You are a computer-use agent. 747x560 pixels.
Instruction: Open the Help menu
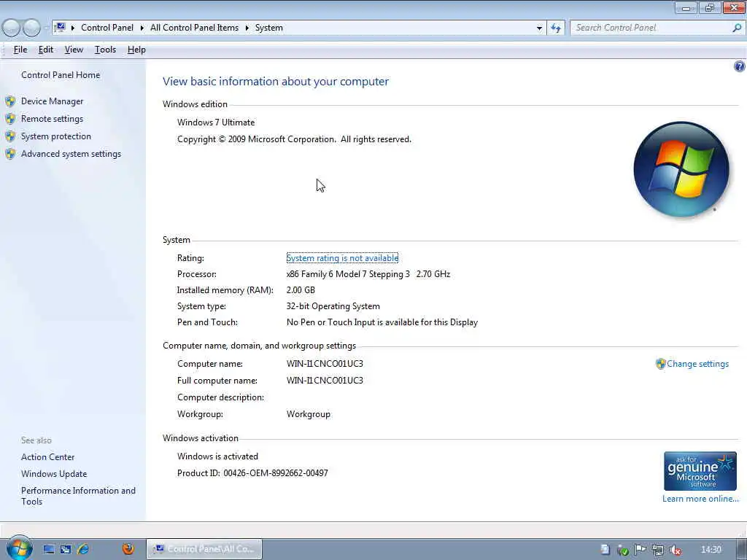point(136,50)
